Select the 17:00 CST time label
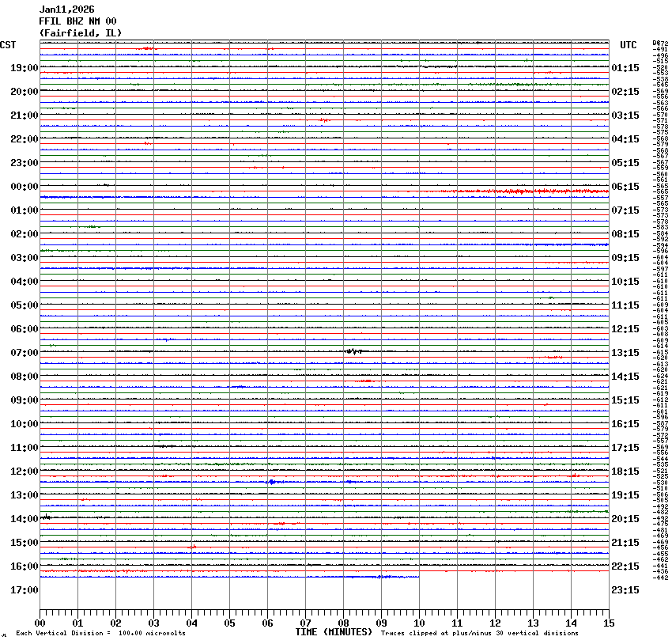 point(25,590)
